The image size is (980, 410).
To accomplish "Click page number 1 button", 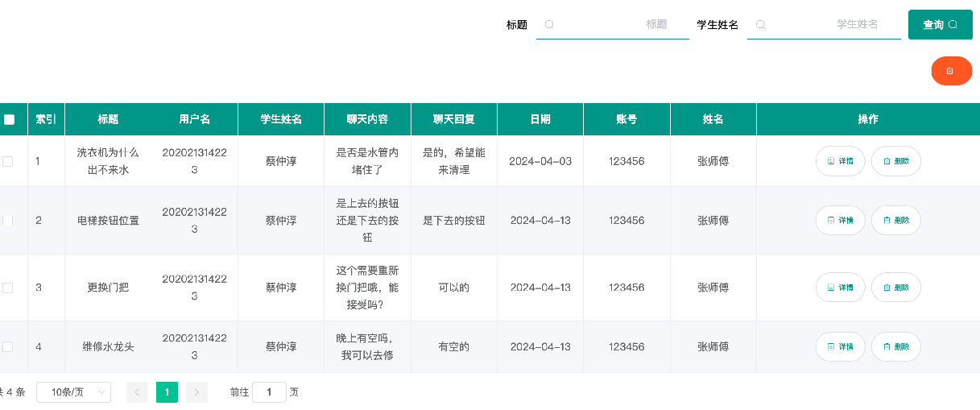I will click(167, 392).
